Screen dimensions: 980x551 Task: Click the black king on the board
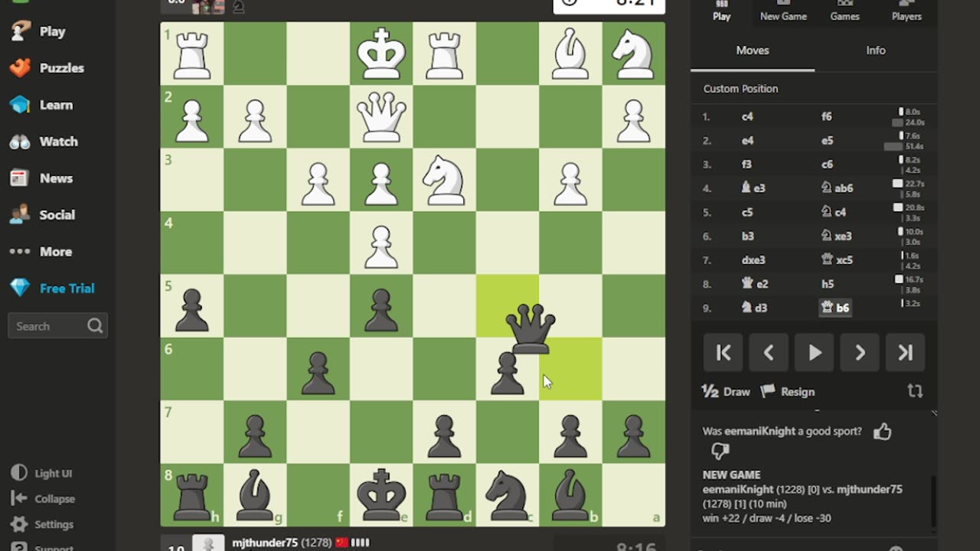click(x=381, y=494)
